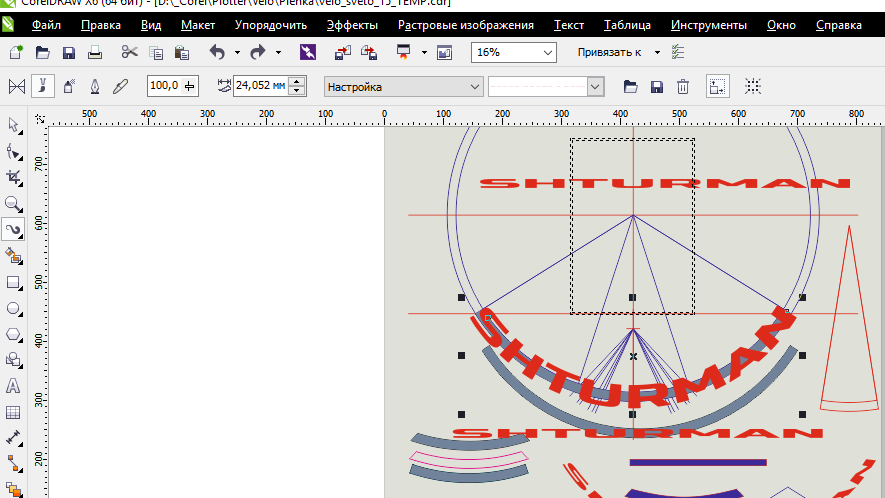Open the Настройка category dropdown

[475, 87]
